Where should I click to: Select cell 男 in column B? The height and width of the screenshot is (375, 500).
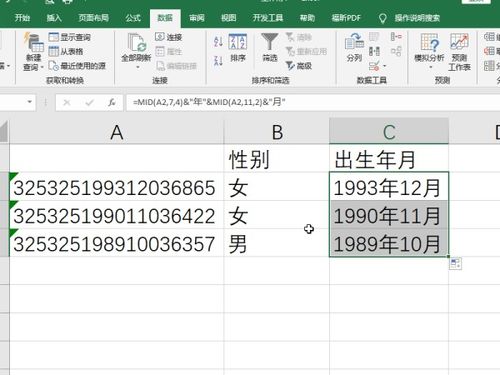[x=277, y=243]
